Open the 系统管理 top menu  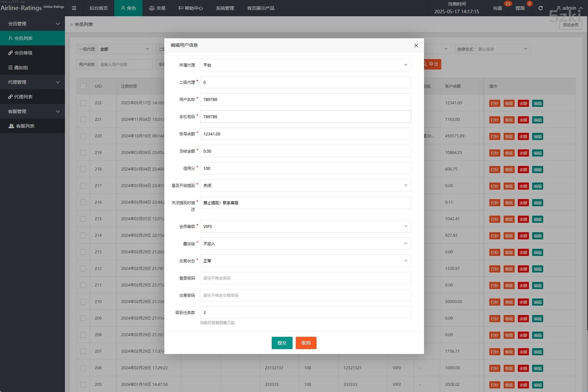click(225, 8)
